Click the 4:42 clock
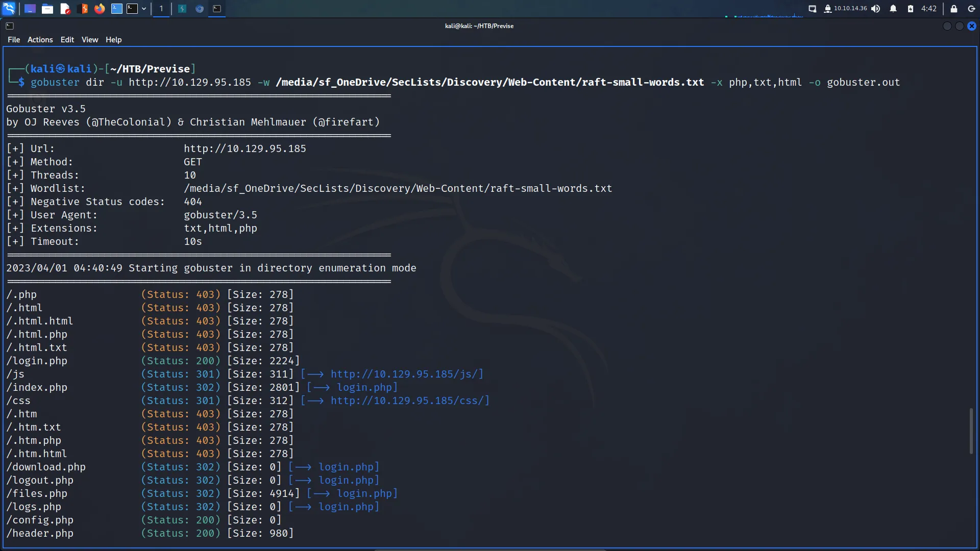The width and height of the screenshot is (980, 551). tap(929, 9)
